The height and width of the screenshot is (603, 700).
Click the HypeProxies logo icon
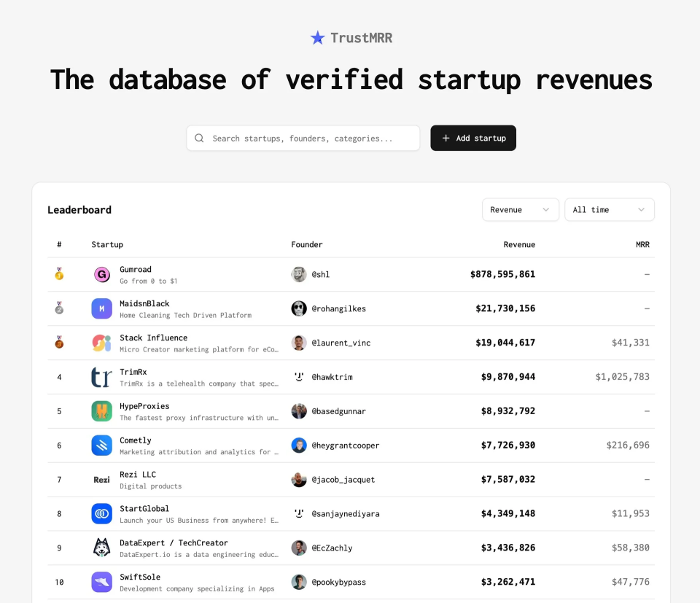[x=101, y=411]
